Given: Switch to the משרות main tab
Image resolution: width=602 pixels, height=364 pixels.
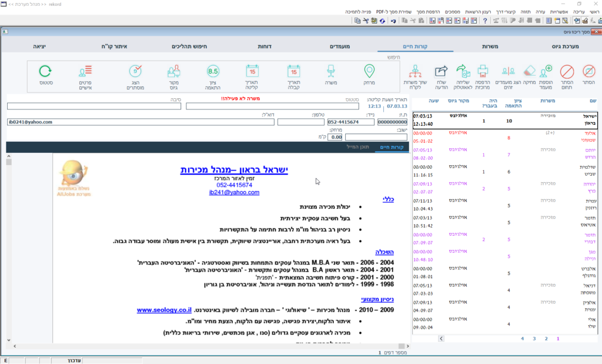Looking at the screenshot, I should [x=490, y=46].
